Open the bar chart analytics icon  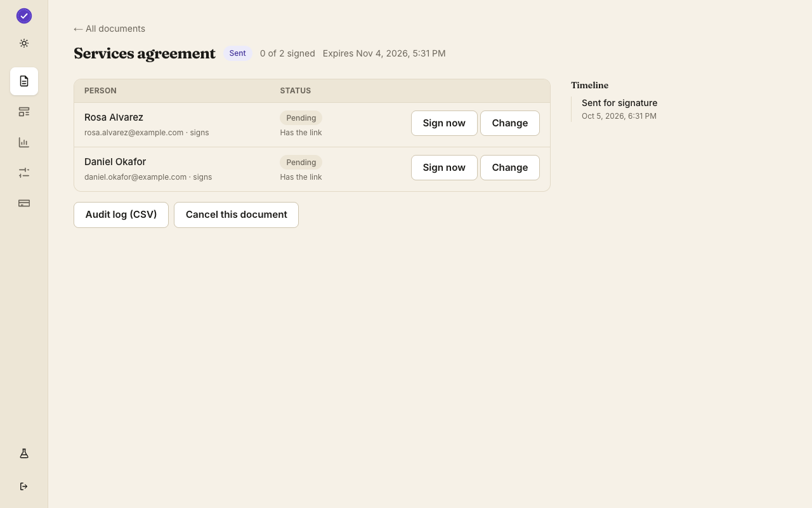pyautogui.click(x=24, y=142)
